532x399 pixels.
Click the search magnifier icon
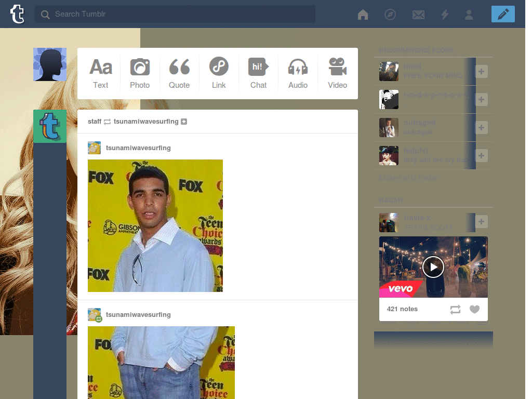click(x=45, y=14)
